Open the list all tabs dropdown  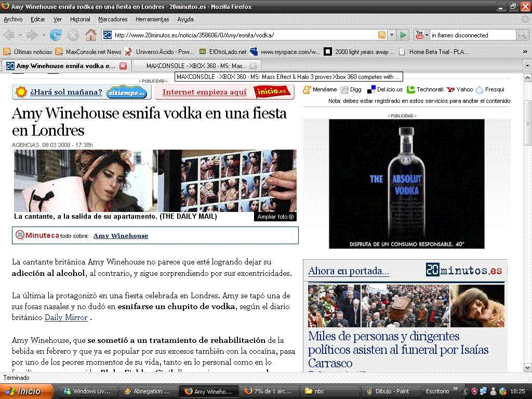pos(527,66)
